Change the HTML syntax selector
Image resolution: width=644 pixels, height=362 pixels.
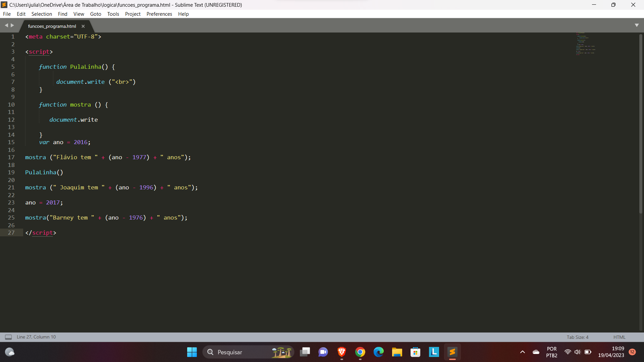(619, 337)
